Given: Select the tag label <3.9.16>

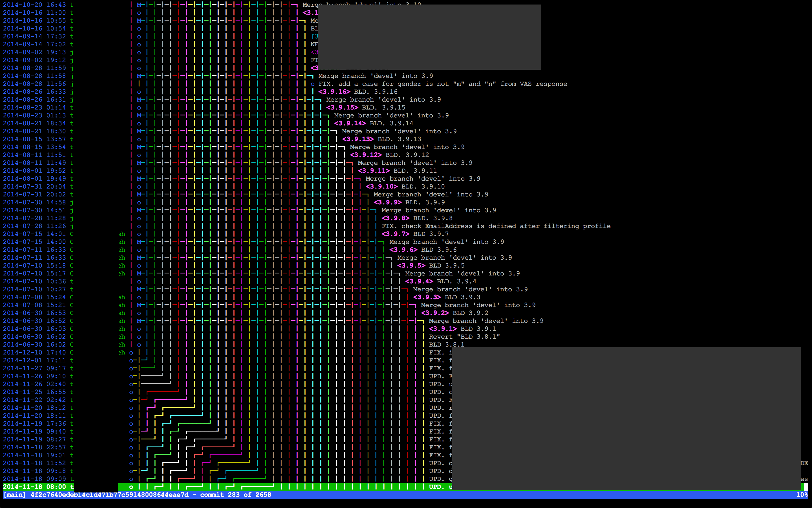Looking at the screenshot, I should (x=334, y=92).
